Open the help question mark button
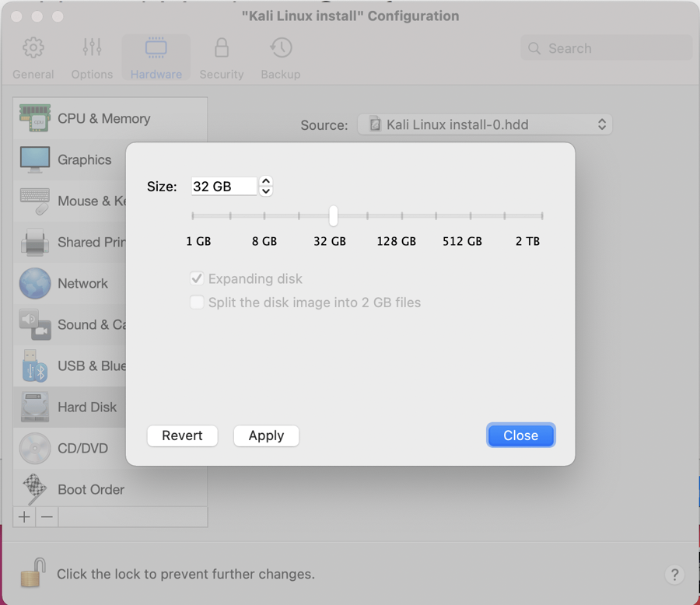The height and width of the screenshot is (605, 700). [674, 575]
